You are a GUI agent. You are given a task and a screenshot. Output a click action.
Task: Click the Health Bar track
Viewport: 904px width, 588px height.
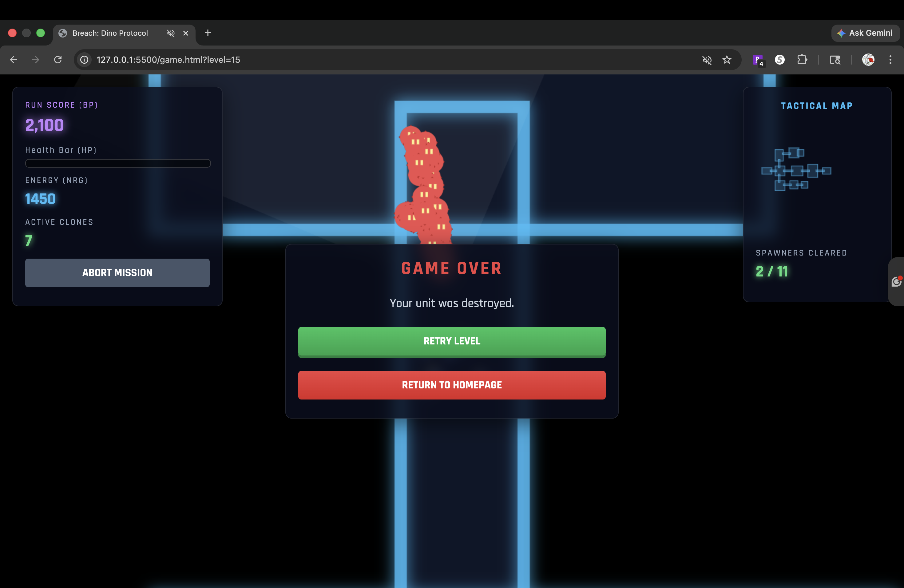click(118, 163)
